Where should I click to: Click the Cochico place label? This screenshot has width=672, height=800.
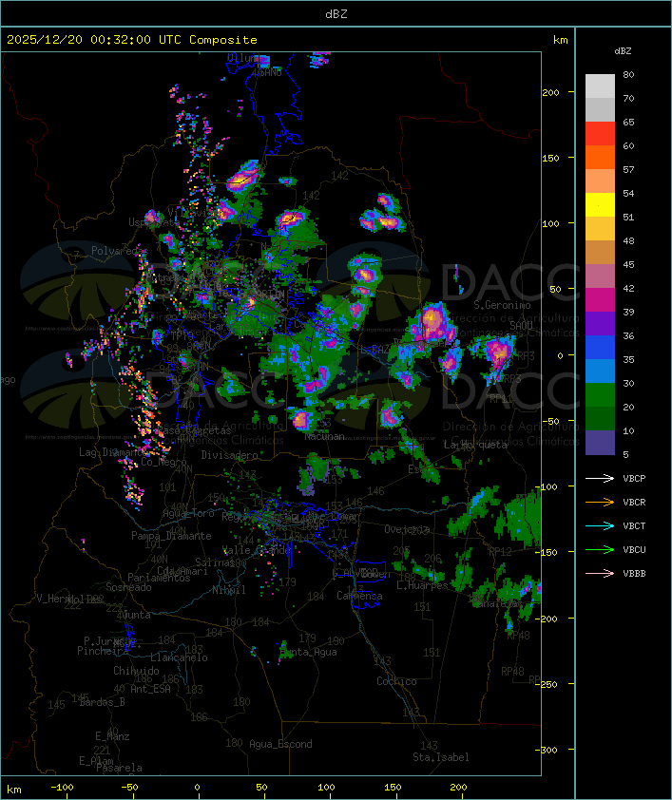tap(396, 681)
